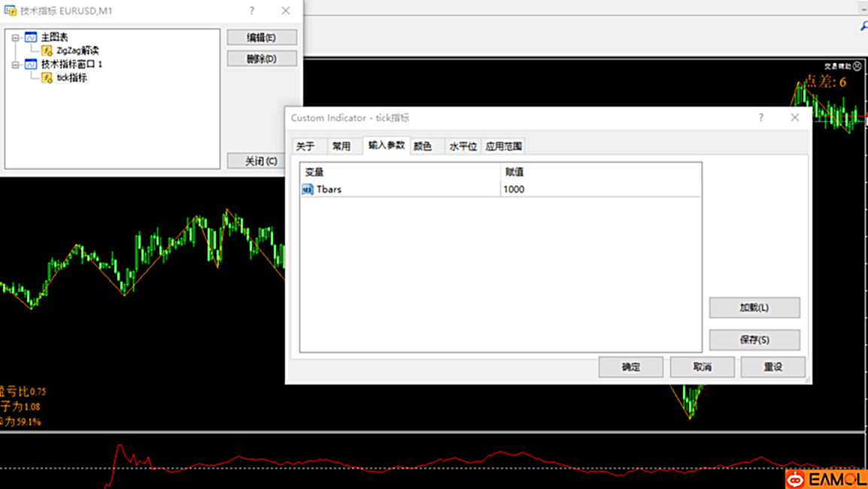Confirm settings with the 确定 button
The height and width of the screenshot is (489, 868).
click(x=630, y=367)
